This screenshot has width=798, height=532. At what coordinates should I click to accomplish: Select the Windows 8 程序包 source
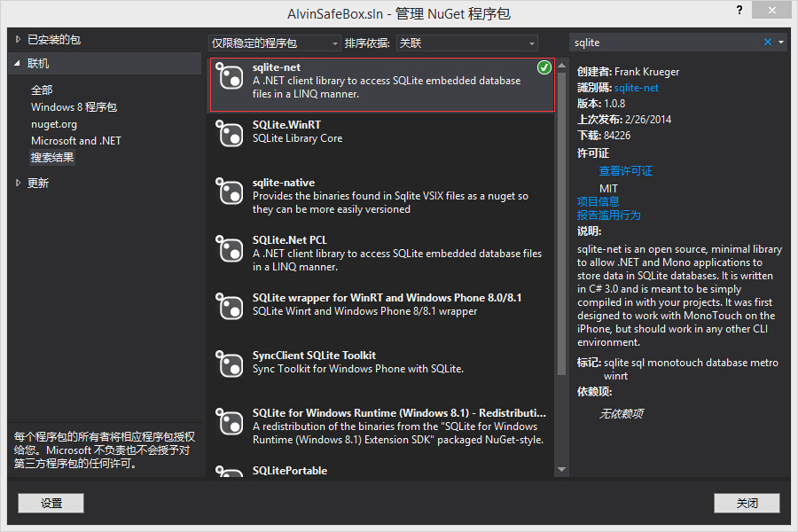pos(74,107)
